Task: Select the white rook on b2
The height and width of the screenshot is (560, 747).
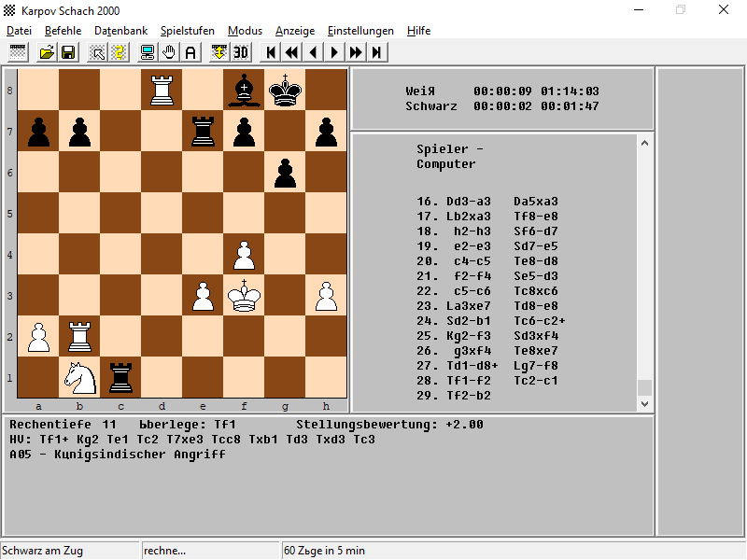Action: pos(79,336)
